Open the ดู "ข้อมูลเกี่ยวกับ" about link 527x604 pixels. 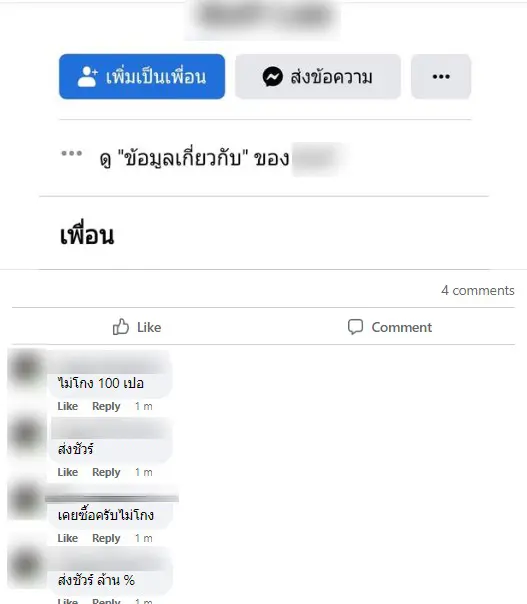point(194,158)
